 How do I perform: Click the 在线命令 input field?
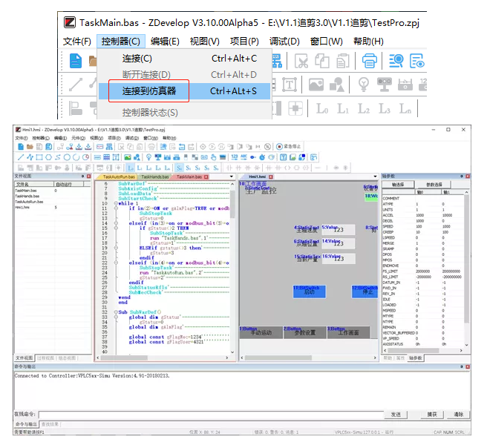(211, 415)
